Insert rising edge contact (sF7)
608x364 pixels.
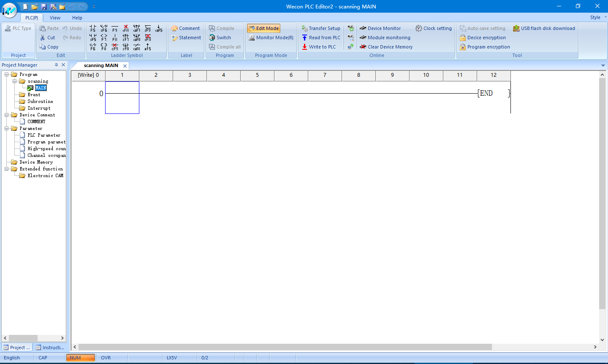click(126, 38)
